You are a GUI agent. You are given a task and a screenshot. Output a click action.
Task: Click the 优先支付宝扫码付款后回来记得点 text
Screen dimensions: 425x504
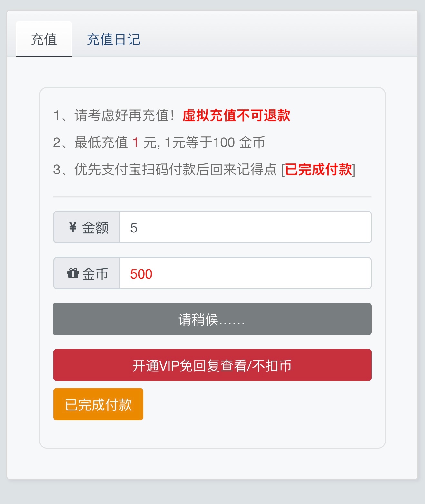click(176, 170)
